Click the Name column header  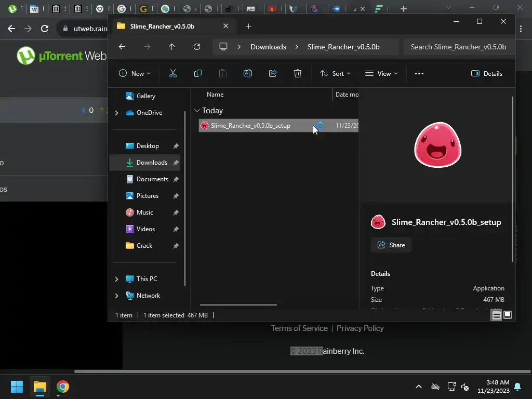coord(215,95)
